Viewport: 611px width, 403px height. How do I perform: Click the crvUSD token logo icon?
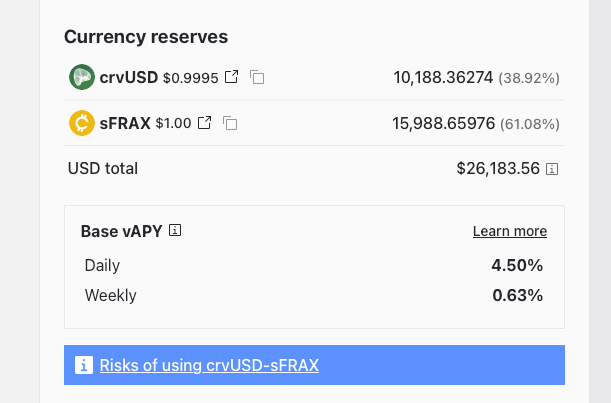pyautogui.click(x=82, y=77)
